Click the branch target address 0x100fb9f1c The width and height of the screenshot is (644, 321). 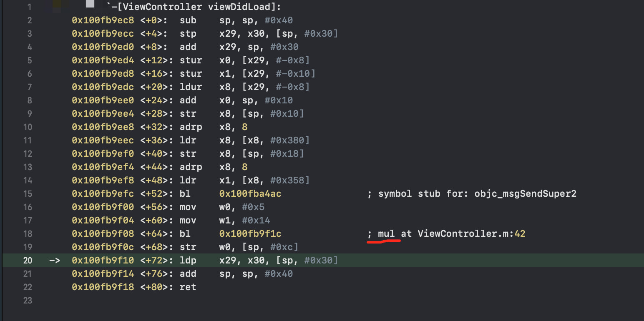[250, 234]
